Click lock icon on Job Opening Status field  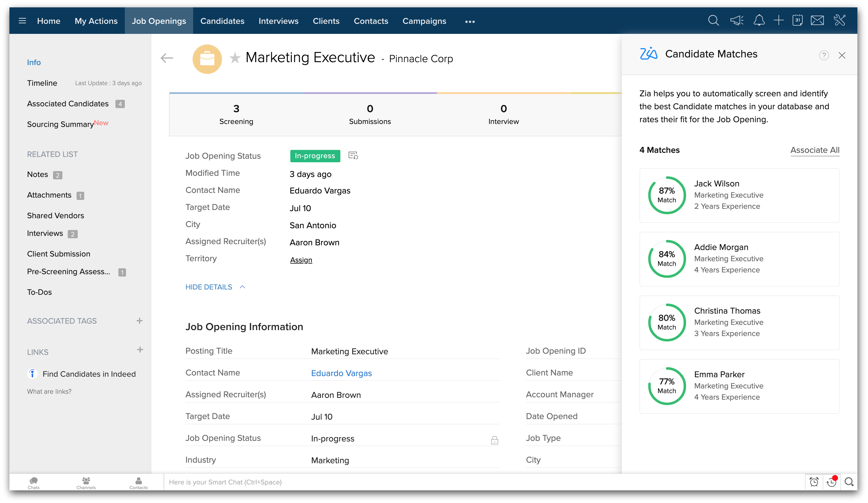(494, 440)
